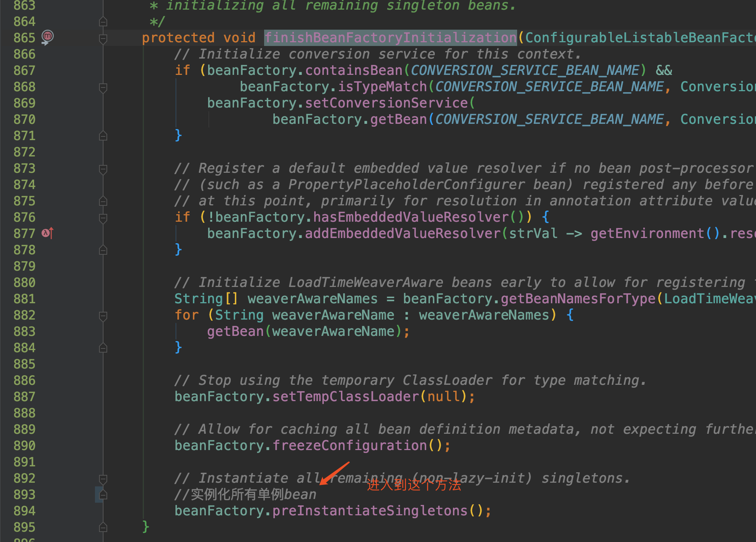Collapse the if block fold marker on line 868

coord(103,87)
